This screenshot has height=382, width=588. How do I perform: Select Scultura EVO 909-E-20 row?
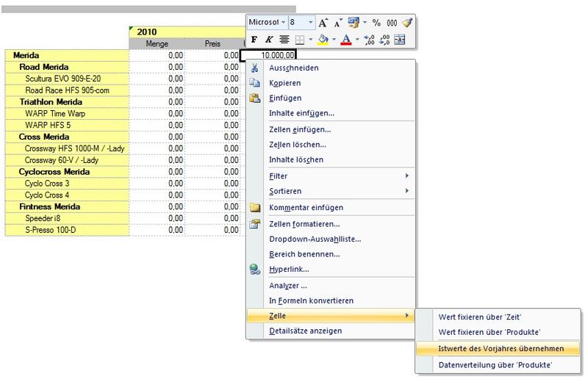coord(67,79)
